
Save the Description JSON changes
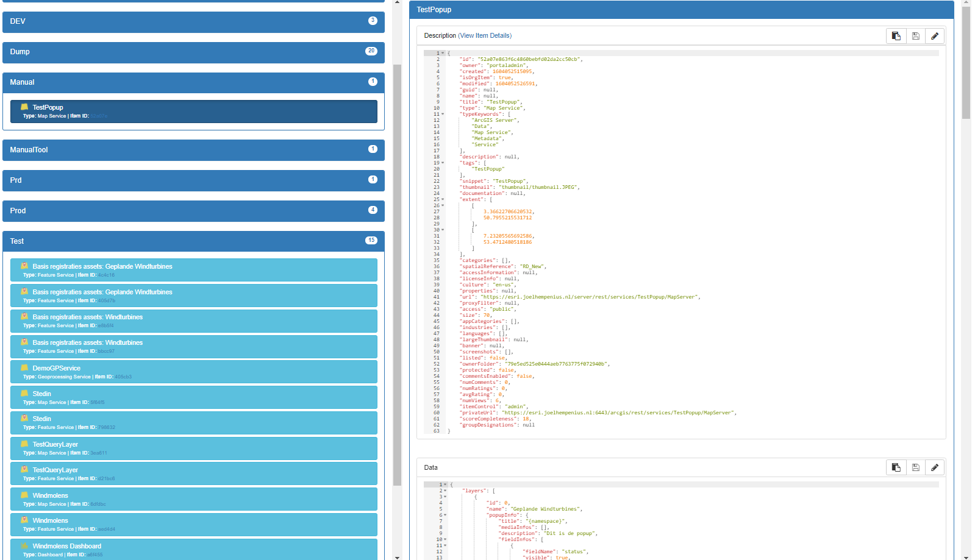916,36
